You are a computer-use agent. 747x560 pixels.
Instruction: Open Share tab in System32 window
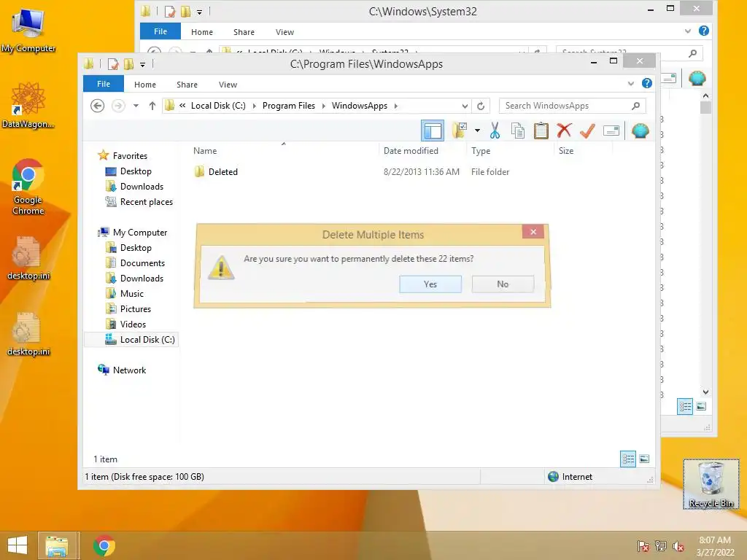pos(244,32)
